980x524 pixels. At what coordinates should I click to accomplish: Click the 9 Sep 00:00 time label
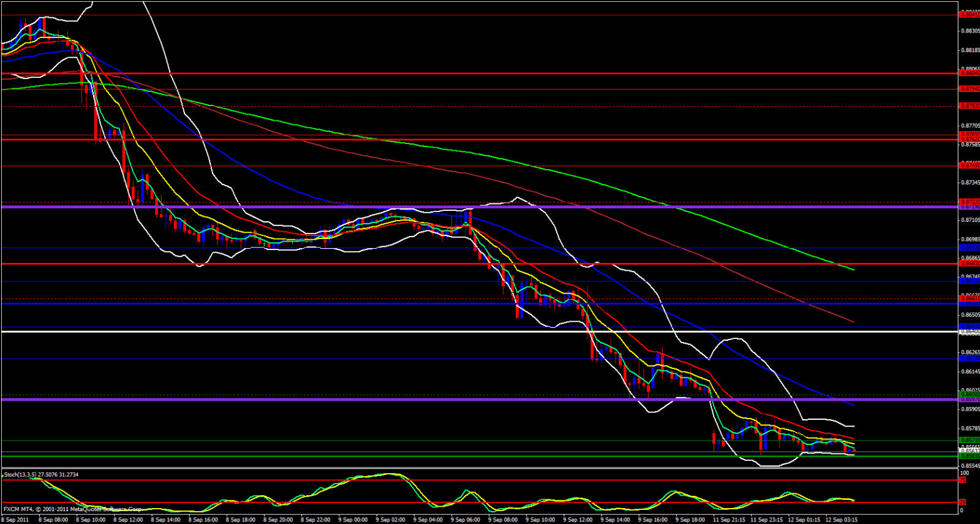tap(353, 520)
